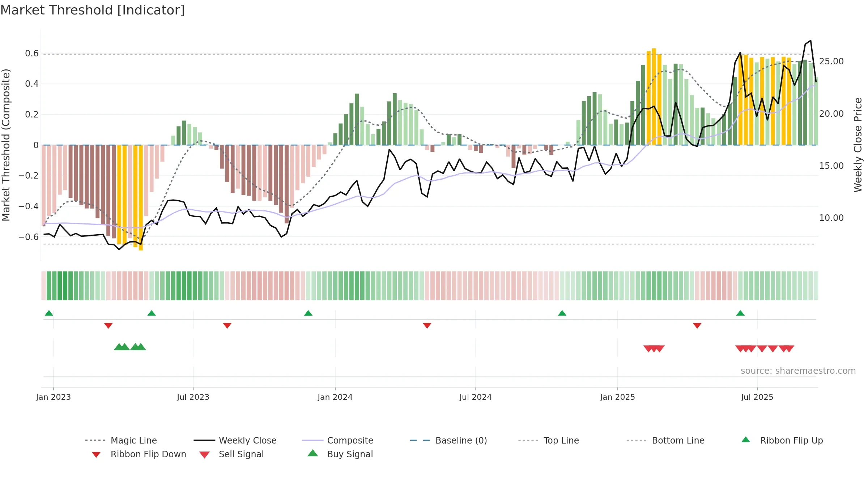Toggle the Top Line legend entry

click(549, 440)
